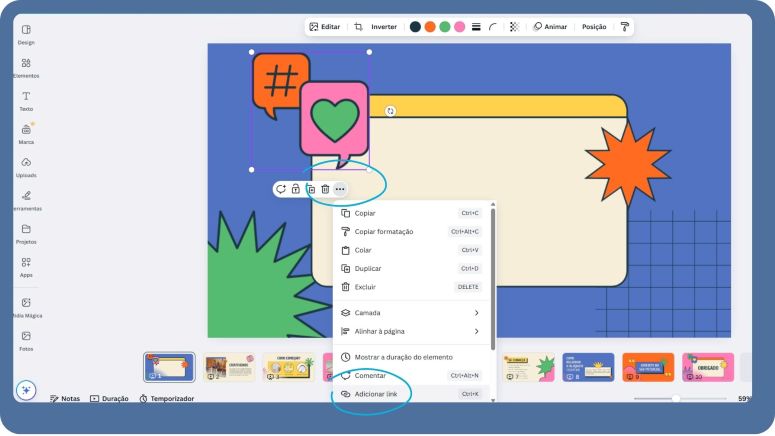
Task: Toggle the Notas panel
Action: click(x=66, y=398)
